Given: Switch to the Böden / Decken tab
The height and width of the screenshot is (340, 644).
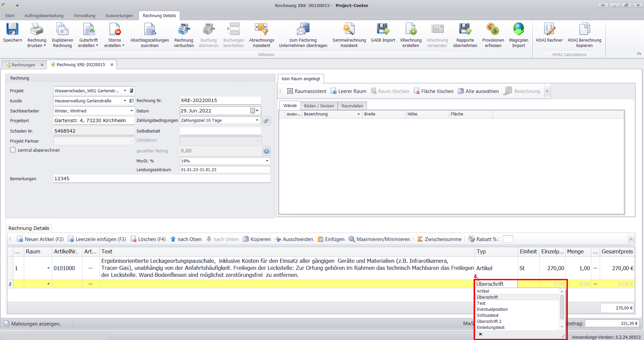Looking at the screenshot, I should coord(319,106).
